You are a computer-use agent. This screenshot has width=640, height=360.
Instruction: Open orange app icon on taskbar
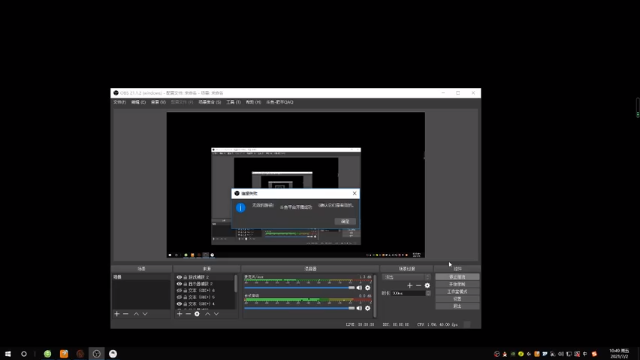pos(64,354)
